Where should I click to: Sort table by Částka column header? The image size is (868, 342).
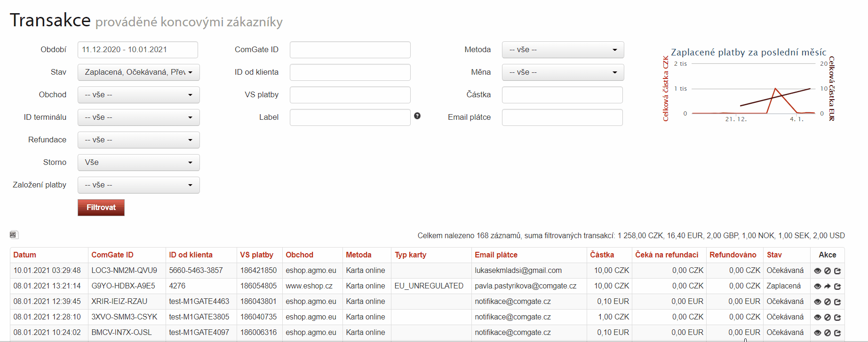point(602,255)
